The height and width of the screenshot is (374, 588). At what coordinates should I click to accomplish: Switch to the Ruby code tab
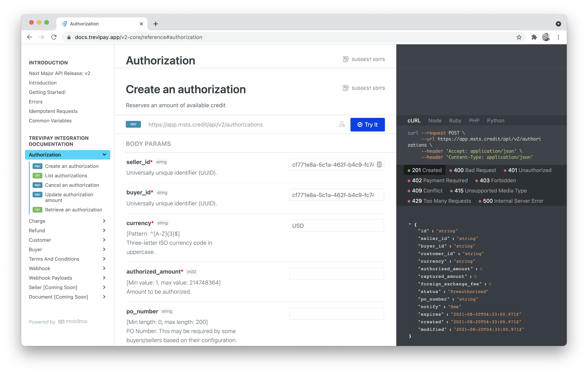[455, 120]
